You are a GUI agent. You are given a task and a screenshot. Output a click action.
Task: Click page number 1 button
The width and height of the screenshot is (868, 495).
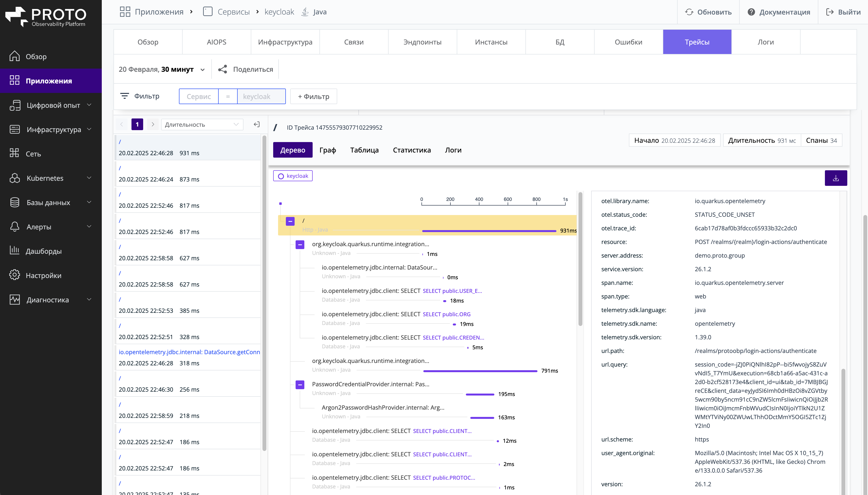[137, 125]
